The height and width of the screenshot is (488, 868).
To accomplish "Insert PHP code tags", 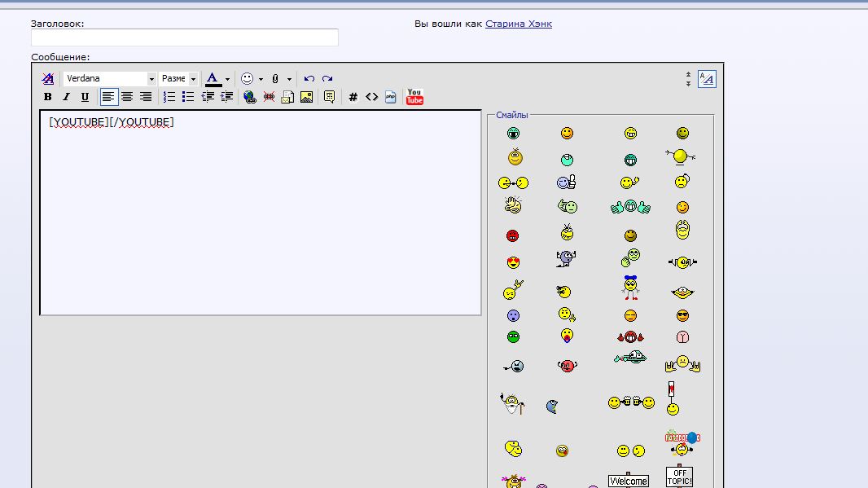I will (x=391, y=97).
